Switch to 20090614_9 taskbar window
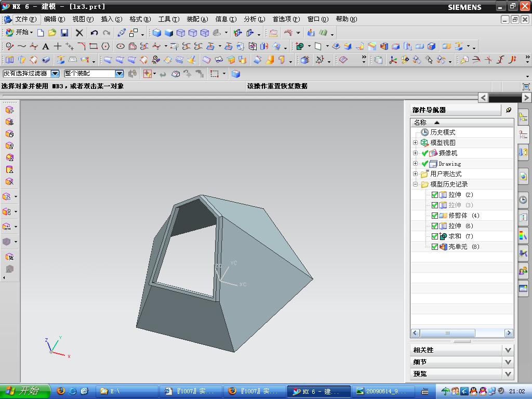The image size is (532, 399). tap(383, 391)
